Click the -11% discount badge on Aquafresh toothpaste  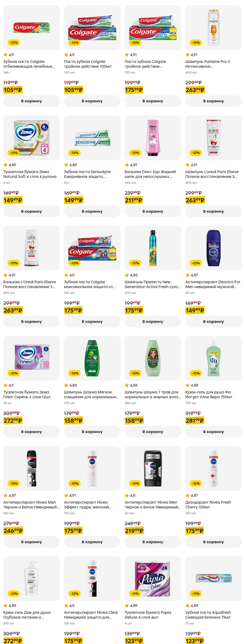click(x=196, y=594)
